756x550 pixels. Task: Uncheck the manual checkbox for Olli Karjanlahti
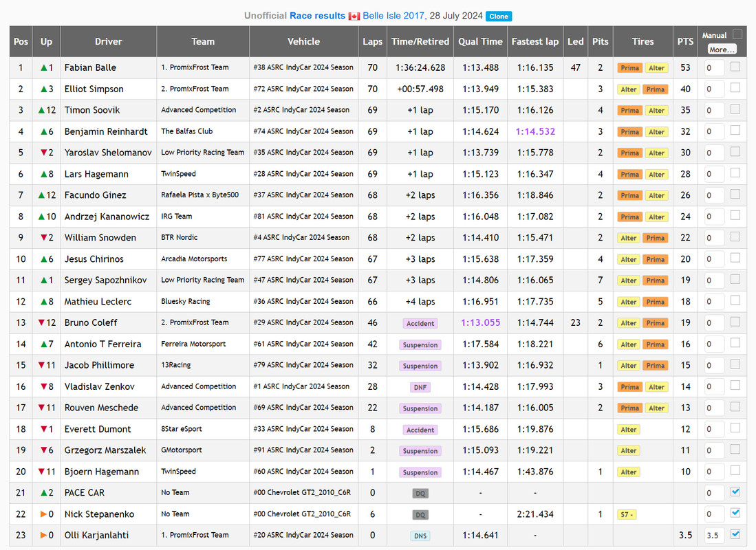735,534
